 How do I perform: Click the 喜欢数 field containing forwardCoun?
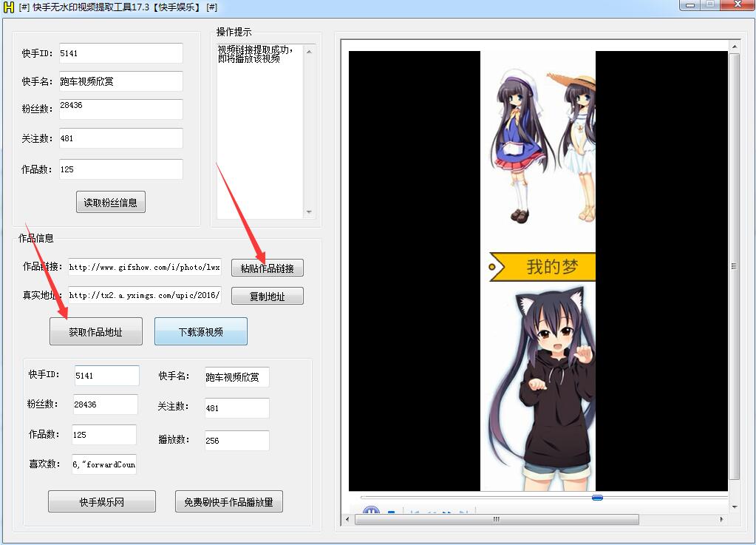tap(104, 464)
